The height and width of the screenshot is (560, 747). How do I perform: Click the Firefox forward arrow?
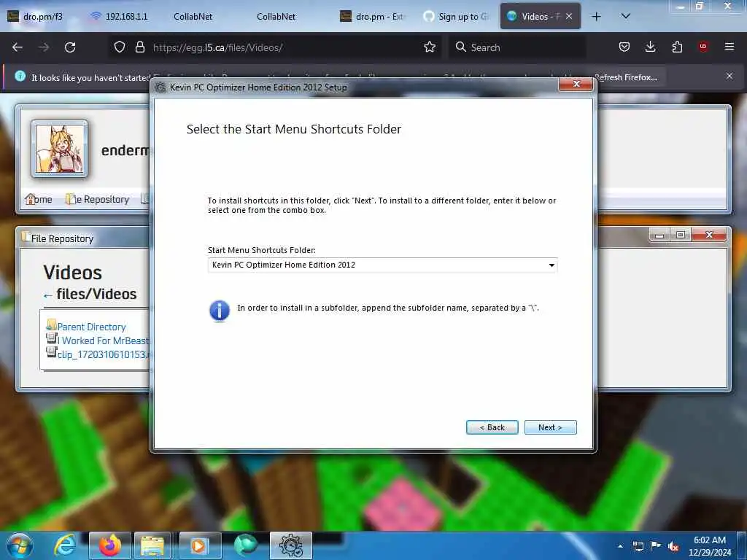point(43,47)
